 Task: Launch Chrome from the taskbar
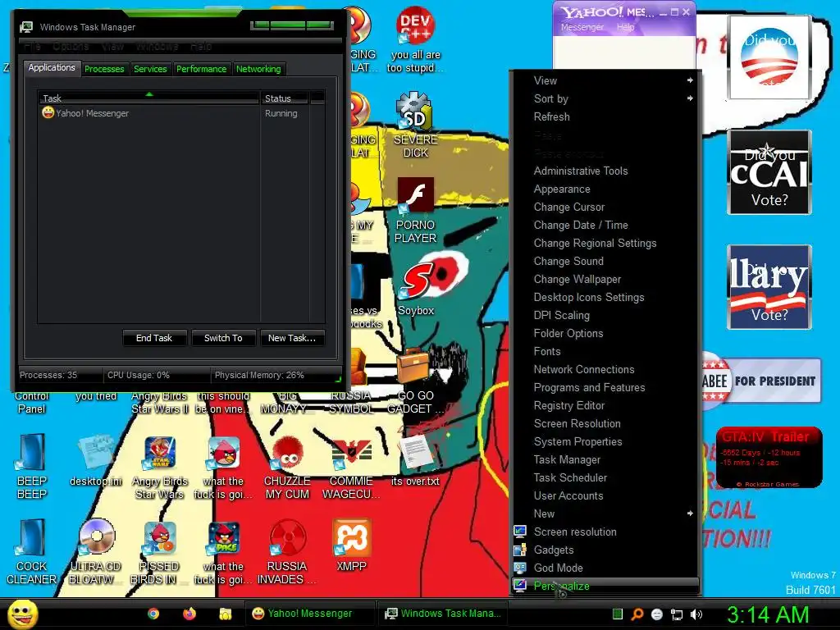(153, 614)
